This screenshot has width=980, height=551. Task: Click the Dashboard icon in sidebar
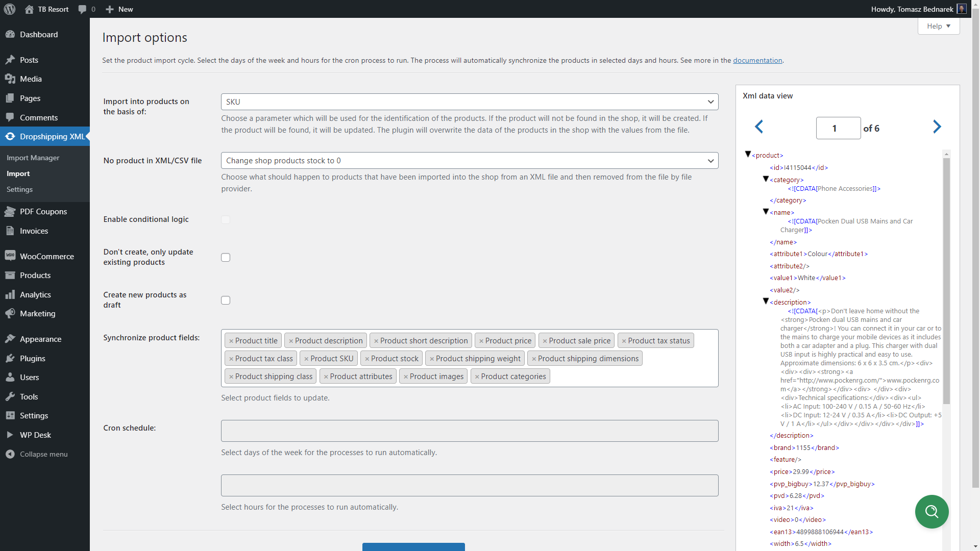(x=11, y=34)
